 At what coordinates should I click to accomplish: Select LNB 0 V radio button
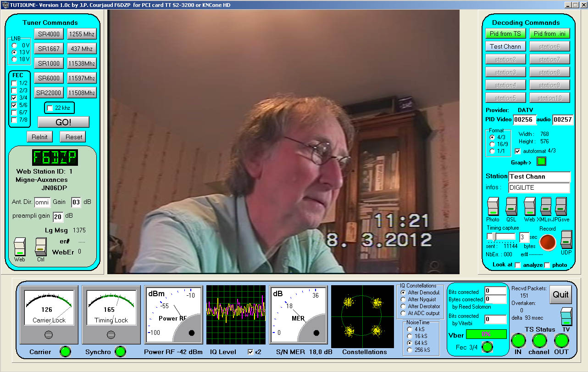pyautogui.click(x=15, y=45)
